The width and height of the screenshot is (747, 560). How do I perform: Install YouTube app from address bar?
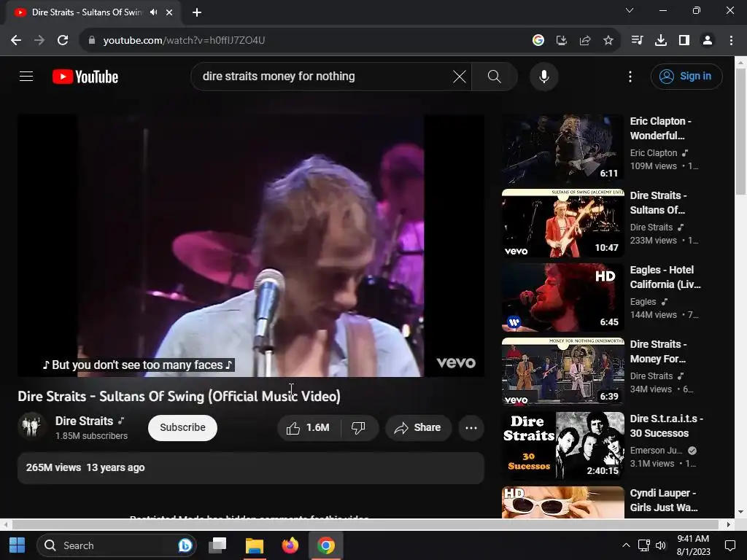[x=562, y=41]
